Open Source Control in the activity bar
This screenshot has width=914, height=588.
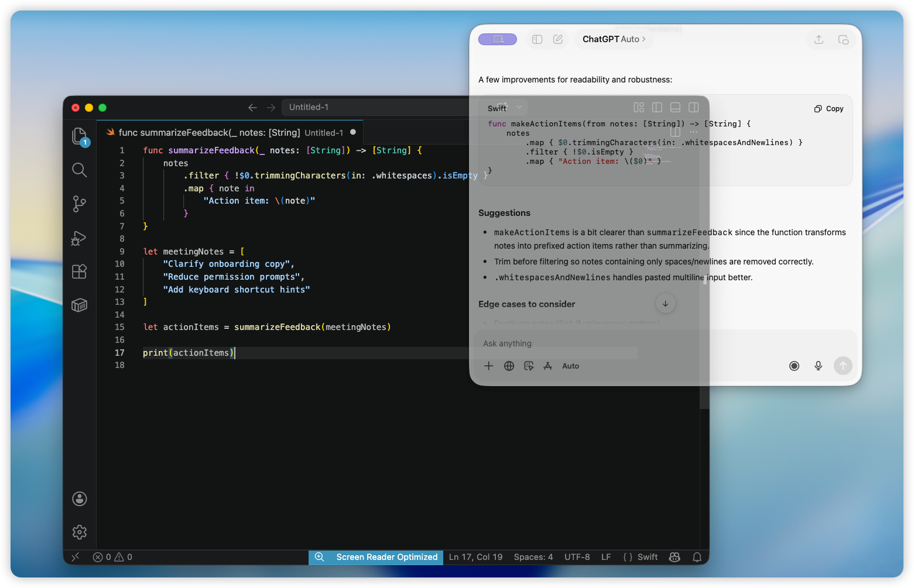[79, 204]
